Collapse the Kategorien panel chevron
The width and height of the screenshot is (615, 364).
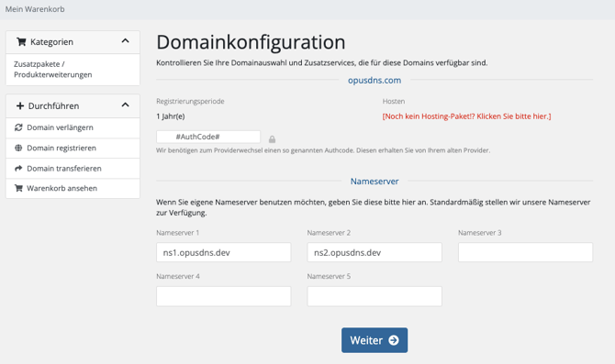[125, 40]
